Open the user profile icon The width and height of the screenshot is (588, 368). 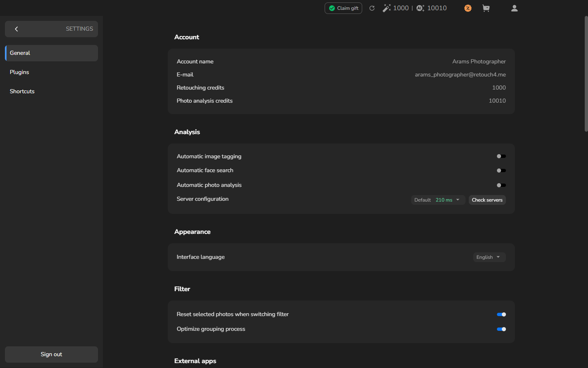coord(514,8)
